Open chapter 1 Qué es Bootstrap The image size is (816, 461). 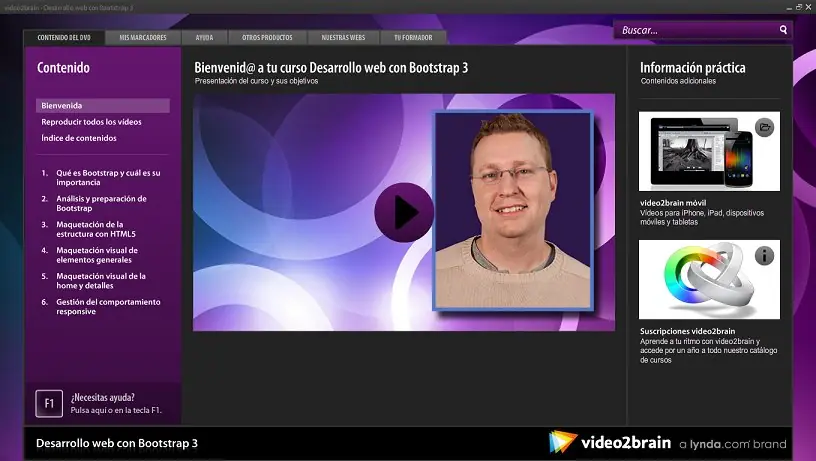coord(101,177)
